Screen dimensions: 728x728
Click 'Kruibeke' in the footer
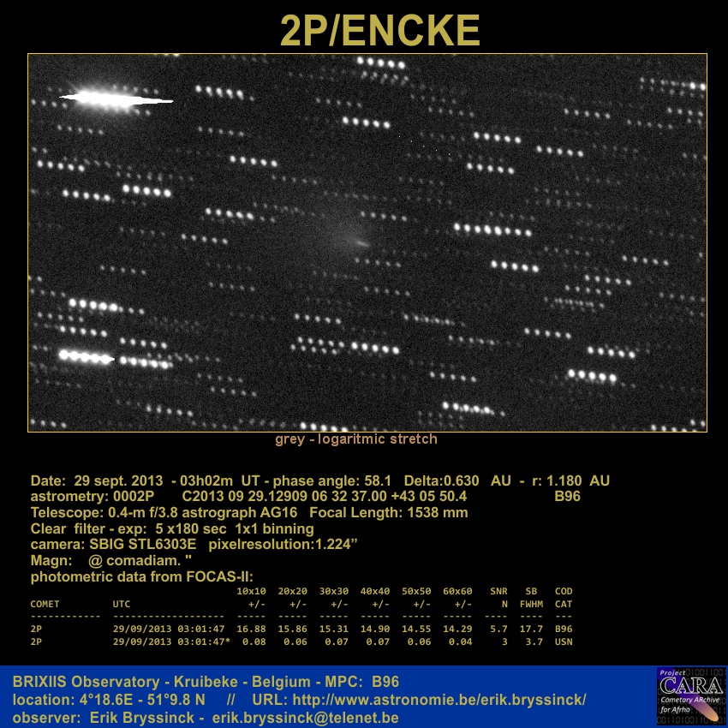[x=208, y=682]
